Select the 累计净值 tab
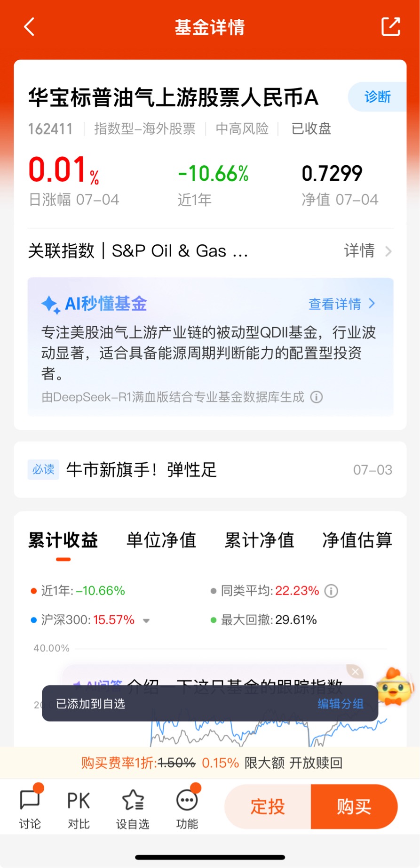The width and height of the screenshot is (420, 868). tap(259, 540)
